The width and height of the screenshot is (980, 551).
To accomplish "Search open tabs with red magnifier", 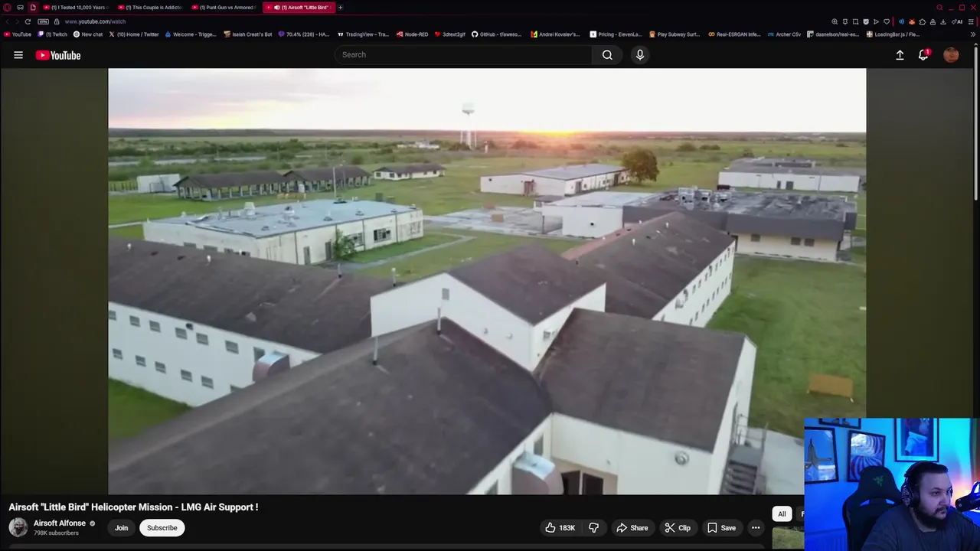I will coord(939,8).
